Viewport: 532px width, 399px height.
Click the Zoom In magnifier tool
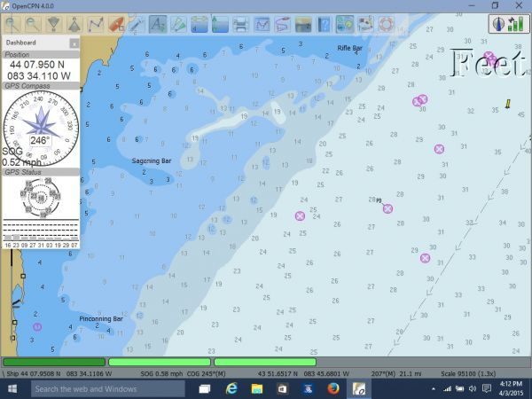(12, 24)
